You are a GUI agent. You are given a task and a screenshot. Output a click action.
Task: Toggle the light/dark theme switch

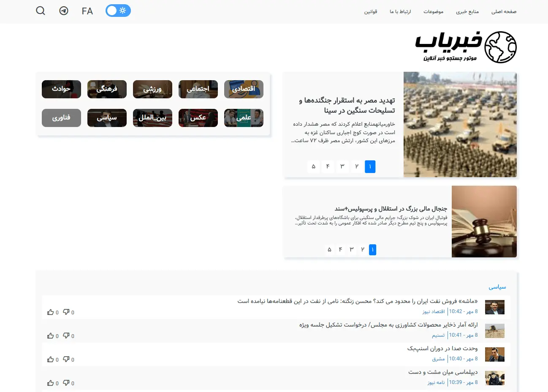pos(118,11)
